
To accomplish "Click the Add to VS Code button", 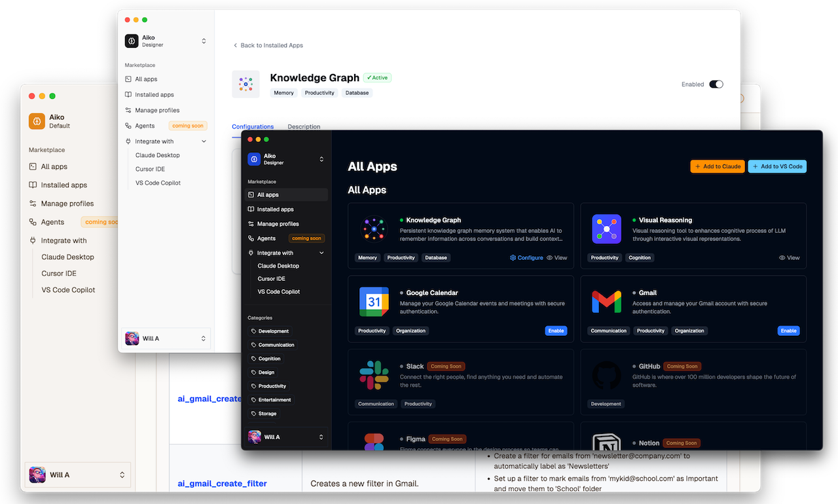I will point(777,166).
